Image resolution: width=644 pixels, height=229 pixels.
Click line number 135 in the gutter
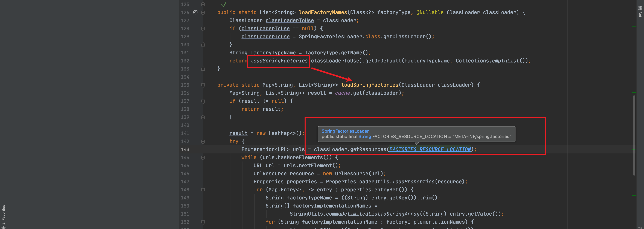pos(185,85)
